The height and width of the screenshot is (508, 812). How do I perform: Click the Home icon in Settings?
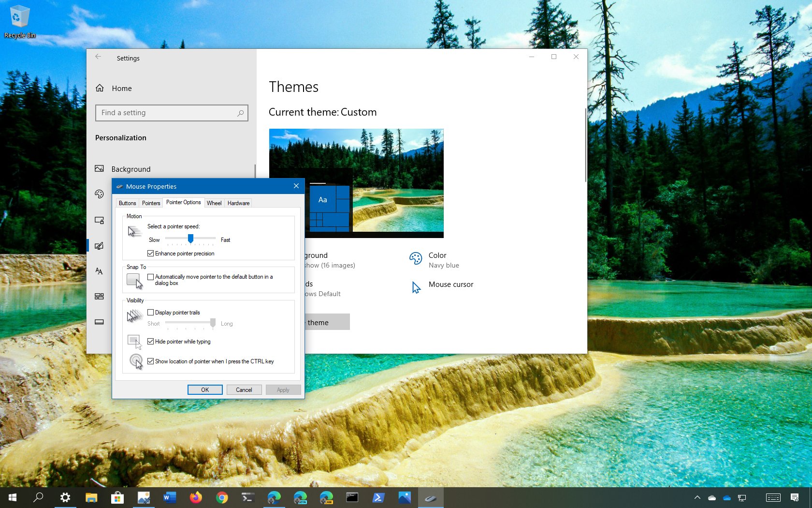click(100, 88)
